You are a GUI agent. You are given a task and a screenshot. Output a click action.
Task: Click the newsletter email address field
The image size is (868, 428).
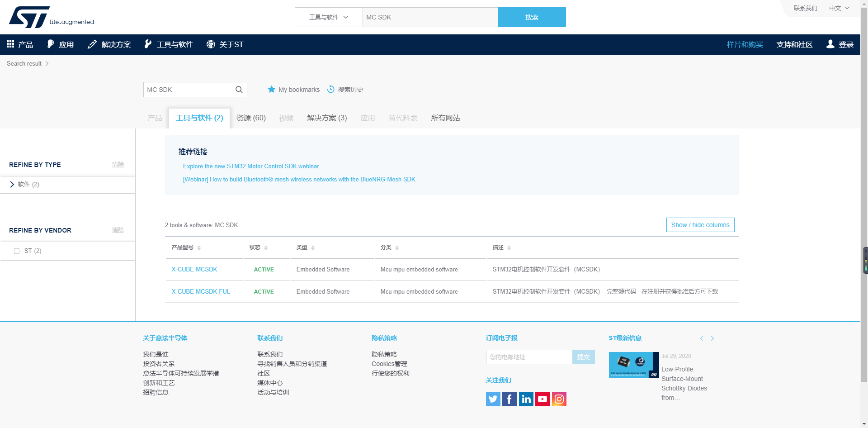pyautogui.click(x=529, y=357)
